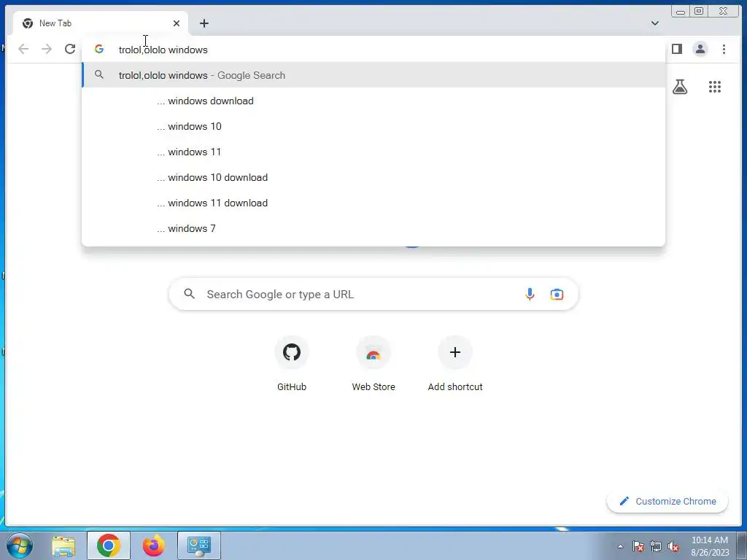Click the Google logo in the address bar
747x560 pixels.
tap(99, 49)
